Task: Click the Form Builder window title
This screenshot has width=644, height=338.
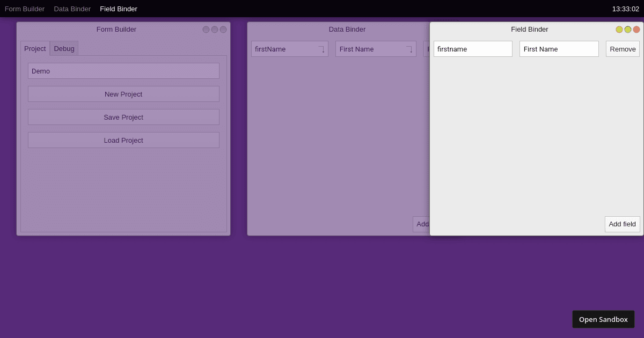Action: point(116,30)
